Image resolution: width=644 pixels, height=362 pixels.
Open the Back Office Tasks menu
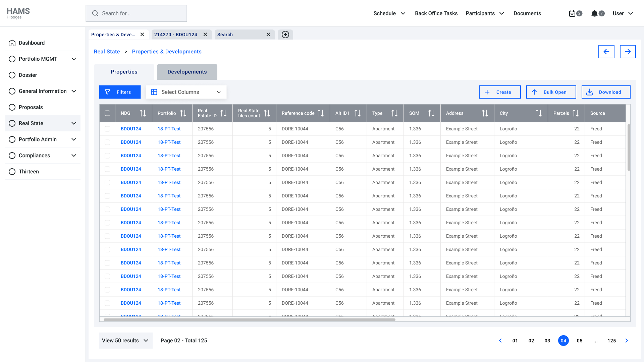click(436, 13)
